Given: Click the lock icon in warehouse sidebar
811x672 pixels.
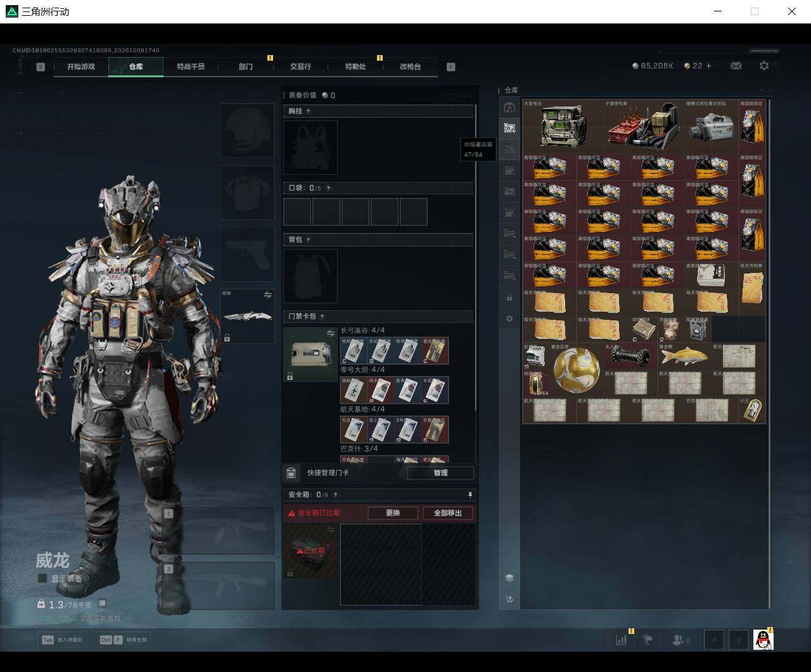Looking at the screenshot, I should 509,298.
